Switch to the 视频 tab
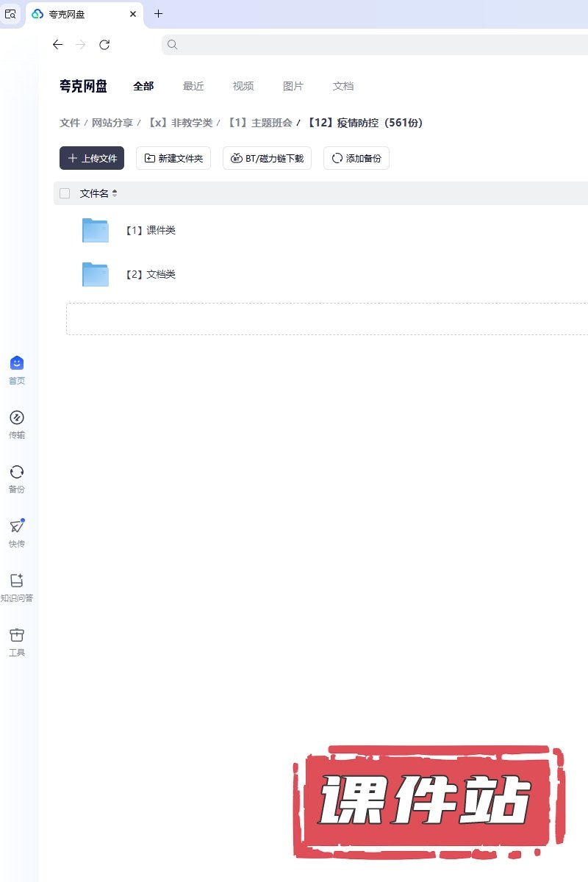 (x=243, y=86)
